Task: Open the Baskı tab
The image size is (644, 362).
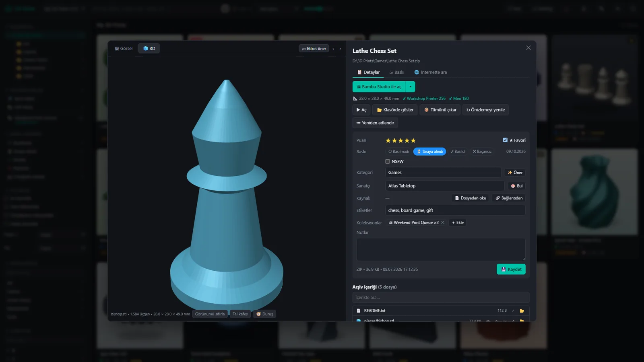Action: click(396, 72)
